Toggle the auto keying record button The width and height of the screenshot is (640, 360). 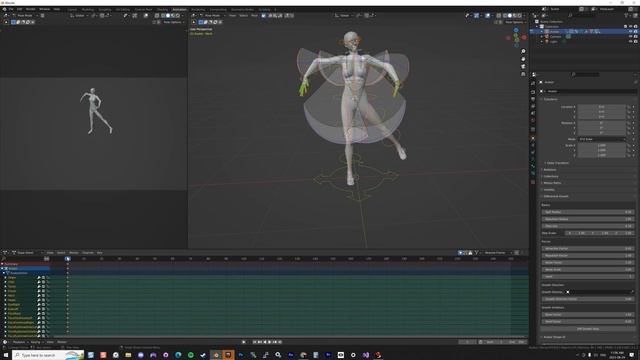[244, 342]
